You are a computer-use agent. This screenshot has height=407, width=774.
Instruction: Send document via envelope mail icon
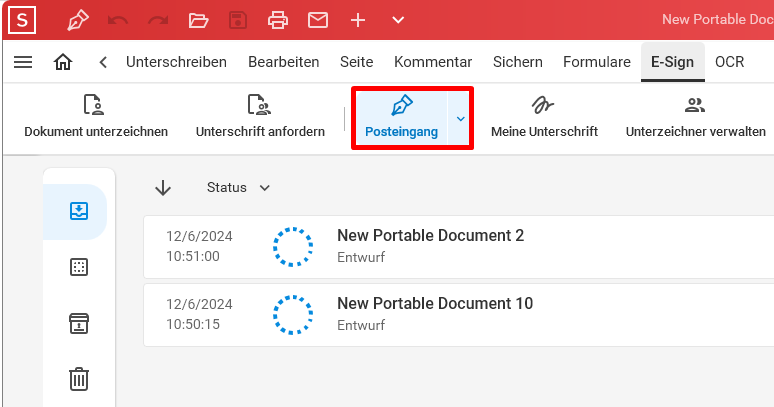pos(318,20)
